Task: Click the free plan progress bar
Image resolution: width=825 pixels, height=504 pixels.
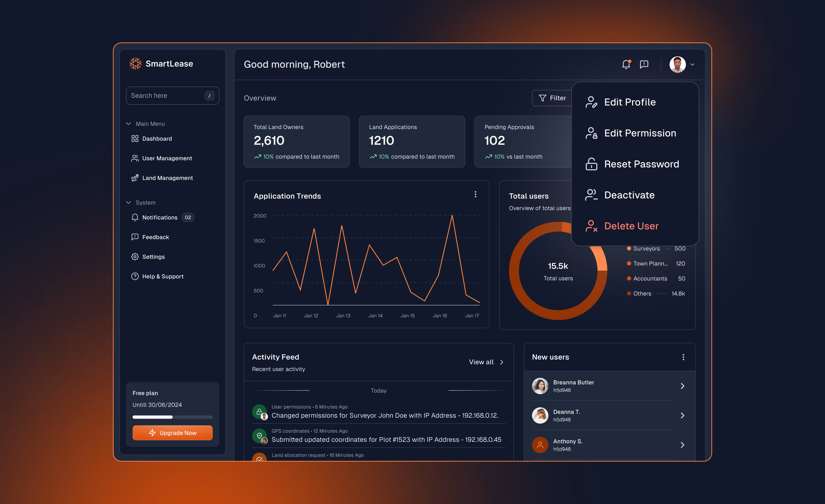Action: [172, 417]
